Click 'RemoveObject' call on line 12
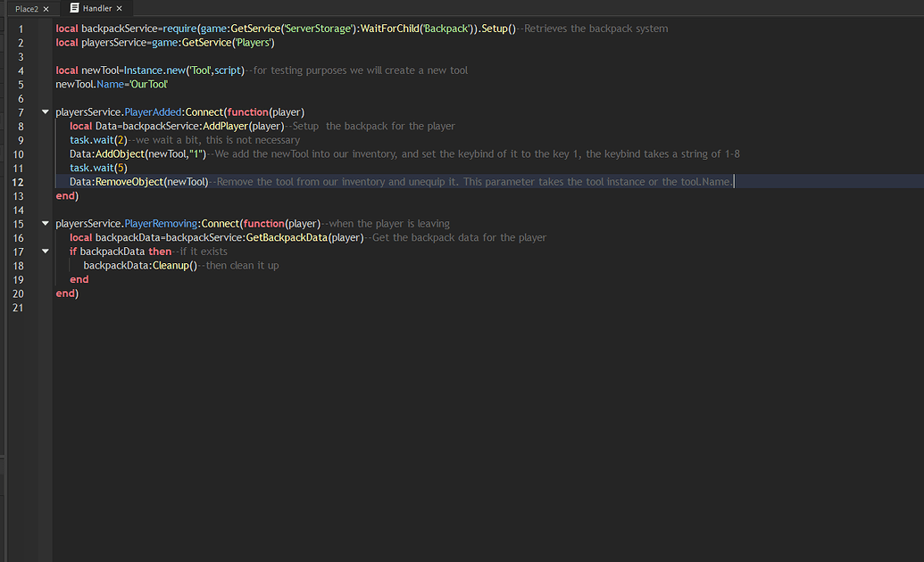This screenshot has height=562, width=924. point(129,182)
